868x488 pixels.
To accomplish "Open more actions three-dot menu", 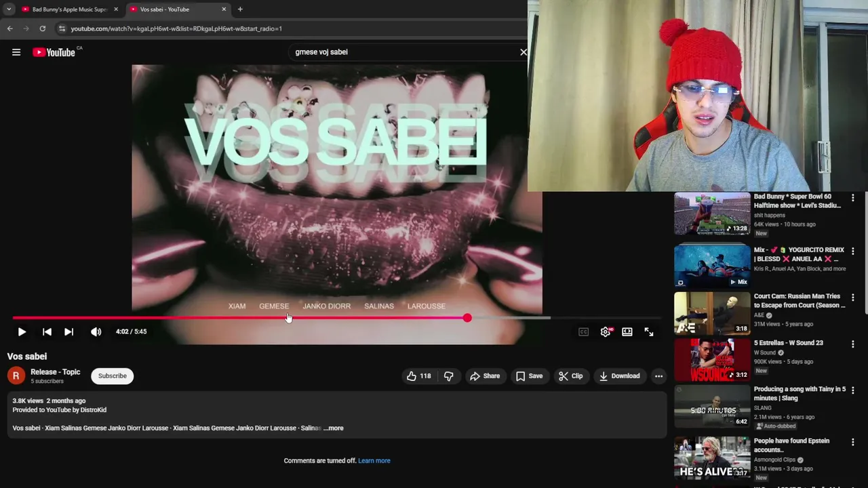I will pos(658,376).
